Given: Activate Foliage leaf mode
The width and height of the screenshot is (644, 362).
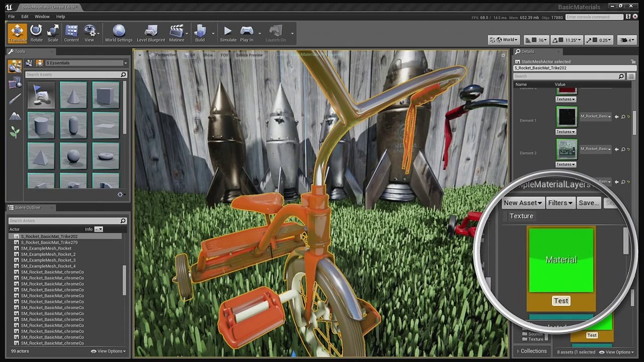Looking at the screenshot, I should coord(15,132).
